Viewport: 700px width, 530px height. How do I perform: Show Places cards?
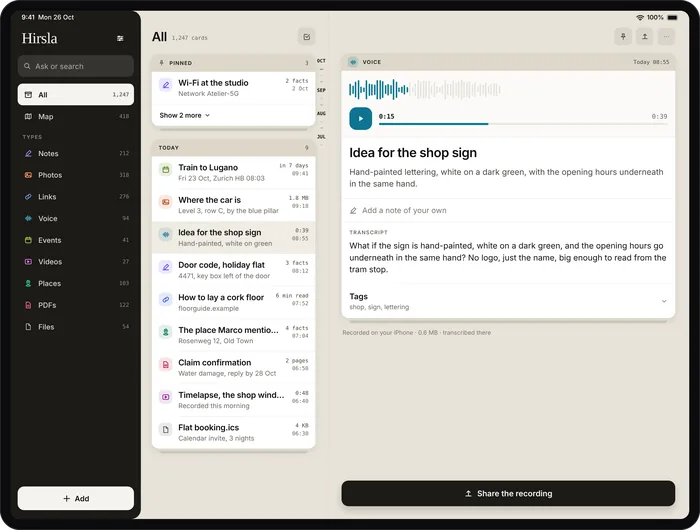(75, 284)
